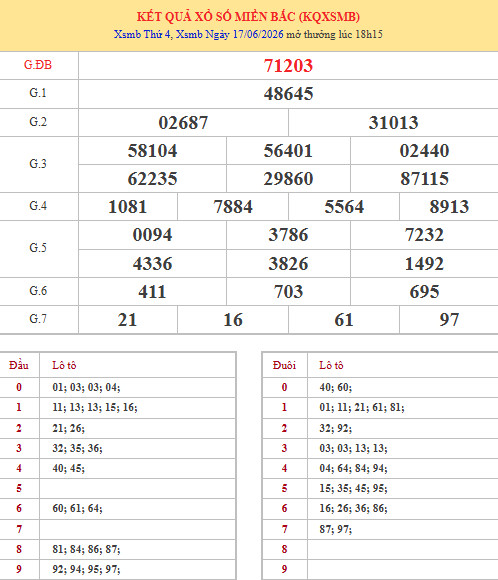
Task: Click the Đuôi column header
Action: 284,365
